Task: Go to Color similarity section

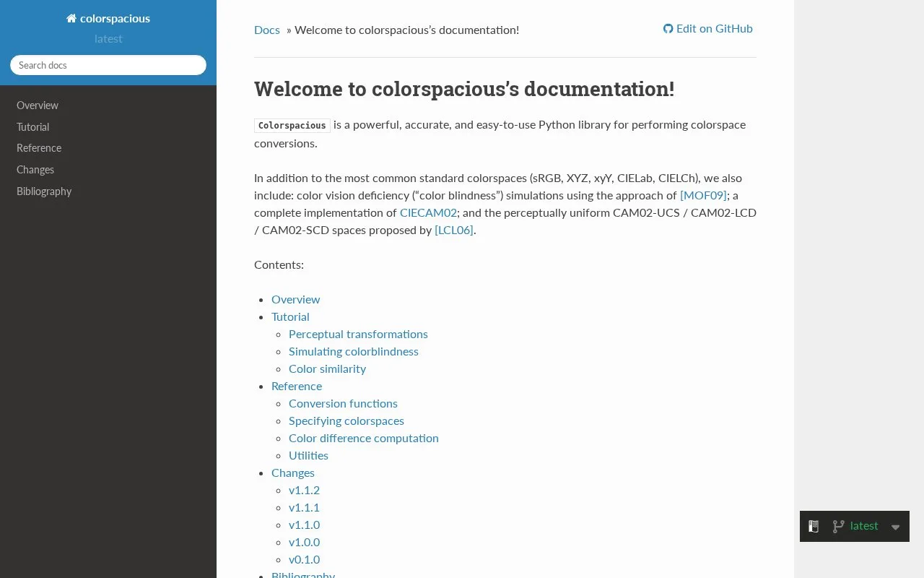Action: (x=328, y=368)
